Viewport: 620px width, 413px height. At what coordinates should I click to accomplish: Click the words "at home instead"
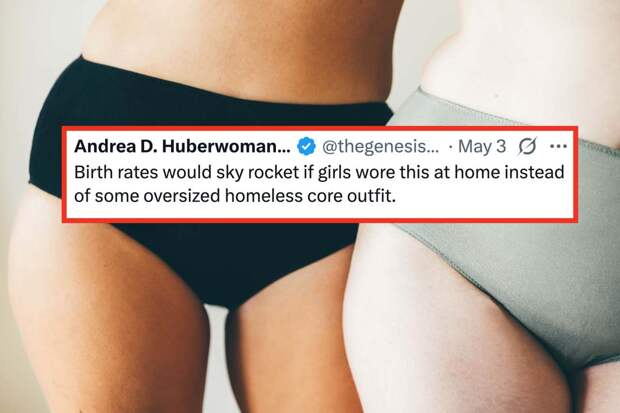pos(499,172)
